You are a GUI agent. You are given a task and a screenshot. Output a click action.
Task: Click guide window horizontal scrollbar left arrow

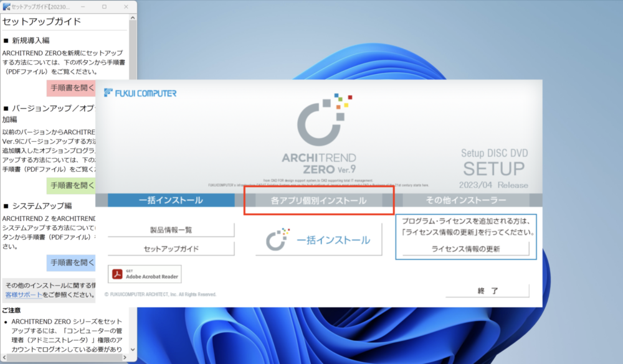(4, 358)
